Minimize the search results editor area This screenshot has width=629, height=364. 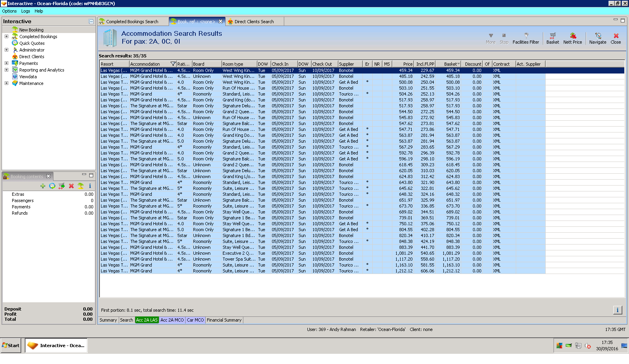[x=616, y=20]
